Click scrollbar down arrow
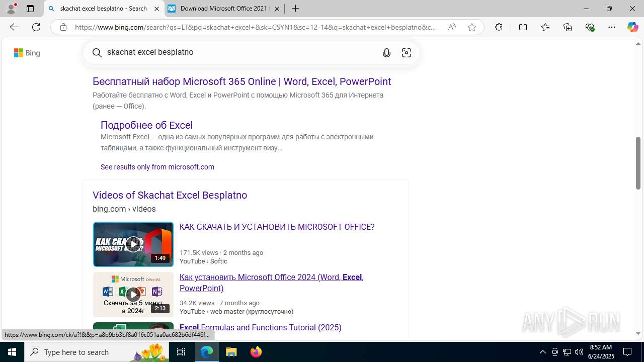This screenshot has width=644, height=362. (x=638, y=333)
